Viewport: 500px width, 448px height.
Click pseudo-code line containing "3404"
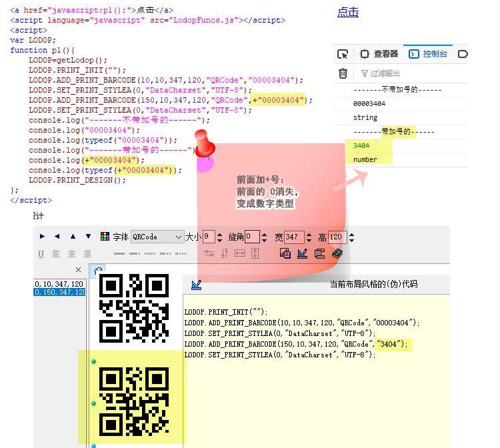(296, 345)
